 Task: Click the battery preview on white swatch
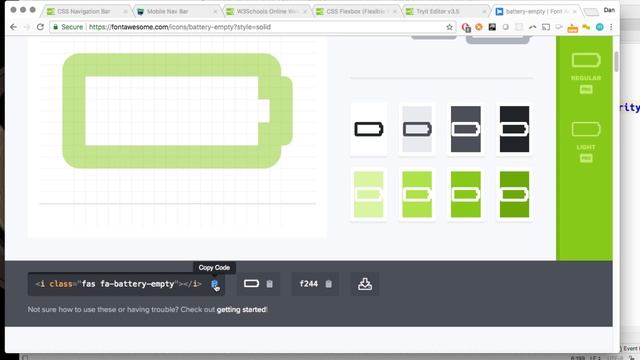(x=369, y=129)
